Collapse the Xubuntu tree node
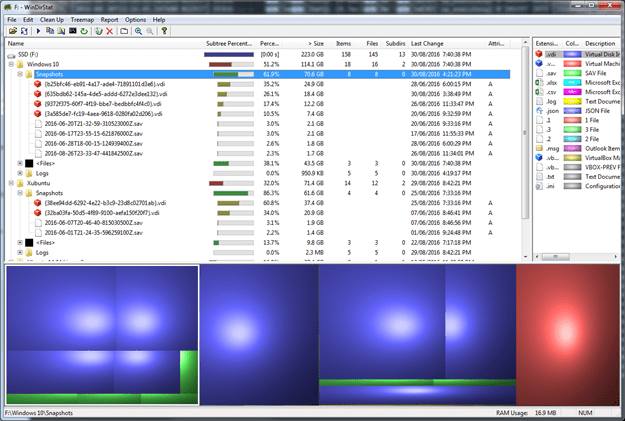625x421 pixels. (x=11, y=183)
